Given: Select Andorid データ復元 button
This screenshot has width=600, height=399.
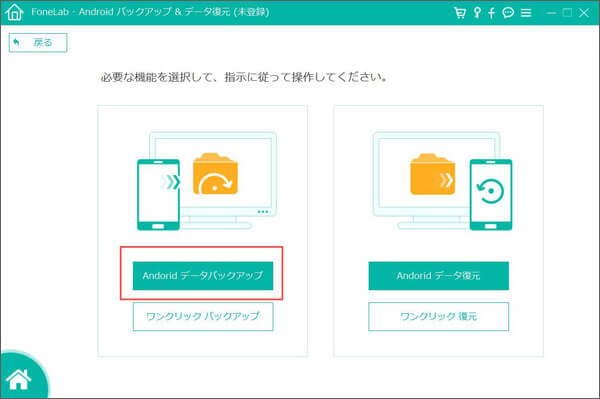Looking at the screenshot, I should [439, 275].
